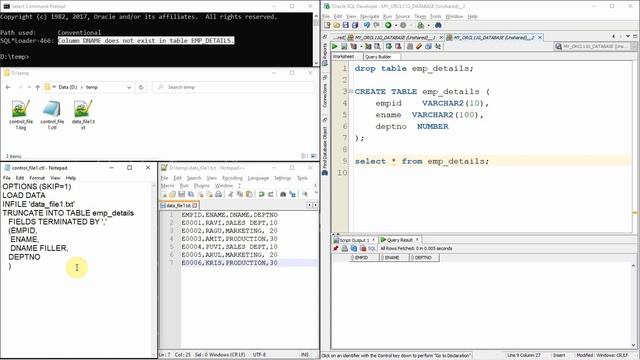Switch File Explorer to large icons view
Image resolution: width=640 pixels, height=360 pixels.
(313, 156)
